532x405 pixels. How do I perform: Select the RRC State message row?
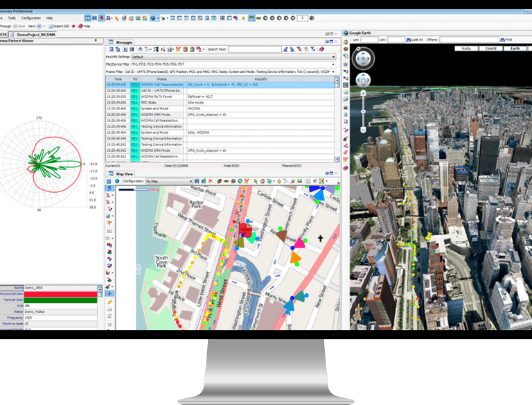click(x=220, y=103)
